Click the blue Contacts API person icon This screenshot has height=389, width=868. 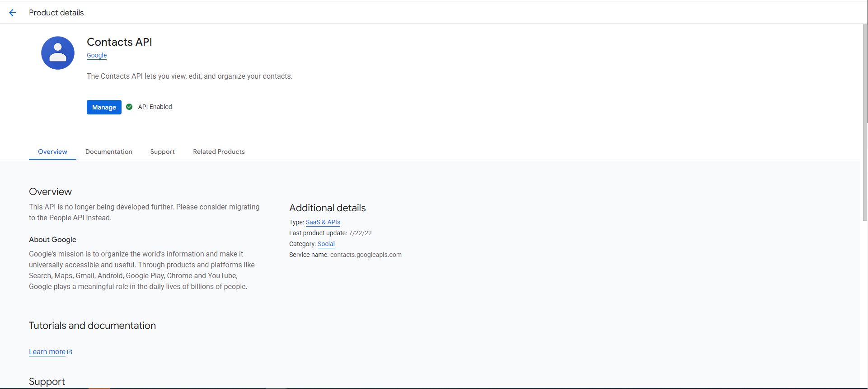pyautogui.click(x=58, y=53)
